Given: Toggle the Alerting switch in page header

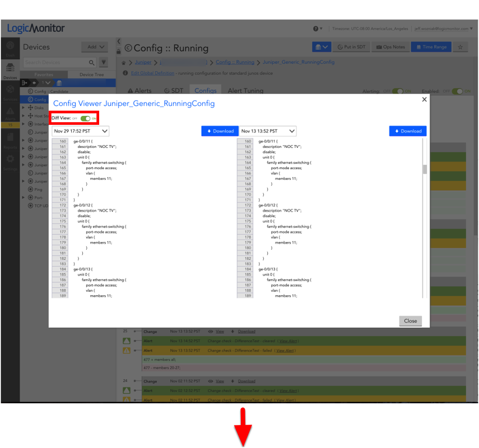Looking at the screenshot, I should pos(398,91).
